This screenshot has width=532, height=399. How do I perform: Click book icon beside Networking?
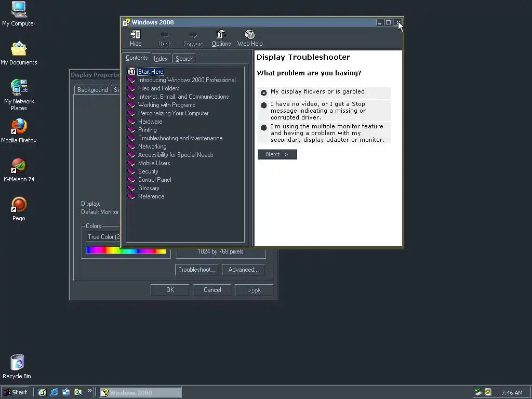131,147
